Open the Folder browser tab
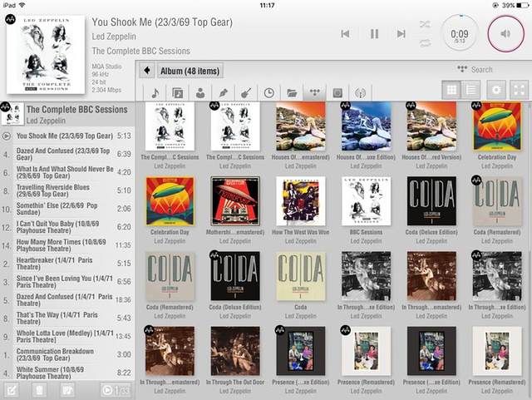This screenshot has width=532, height=400. [x=292, y=92]
